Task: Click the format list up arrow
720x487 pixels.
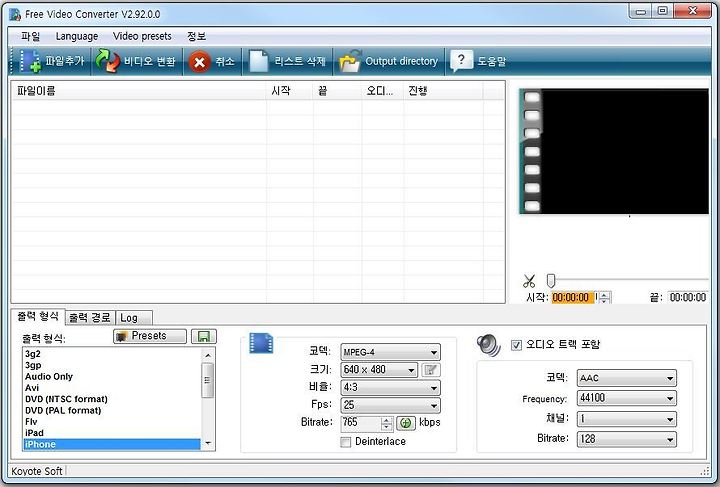Action: coord(208,355)
